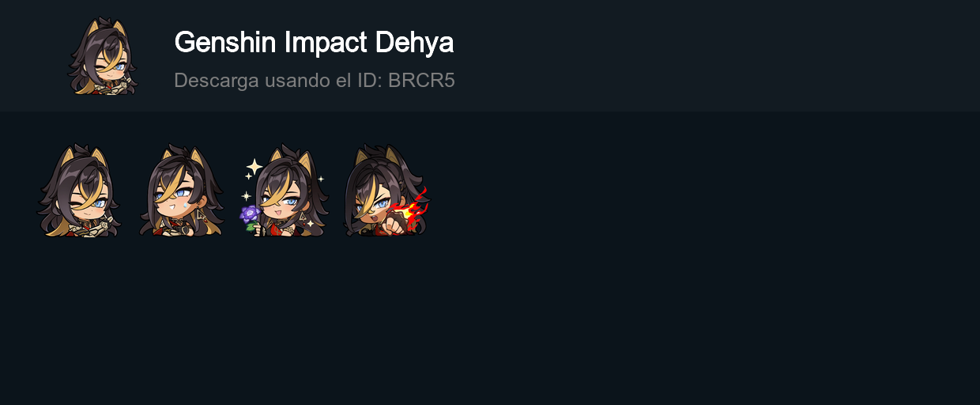Select the Genshin Impact Dehya title
This screenshot has height=405, width=980.
[x=314, y=42]
